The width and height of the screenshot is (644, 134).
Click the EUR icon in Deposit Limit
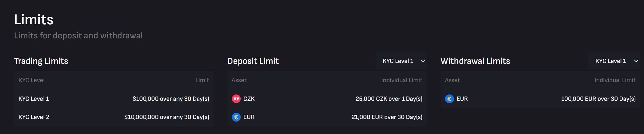pyautogui.click(x=236, y=117)
